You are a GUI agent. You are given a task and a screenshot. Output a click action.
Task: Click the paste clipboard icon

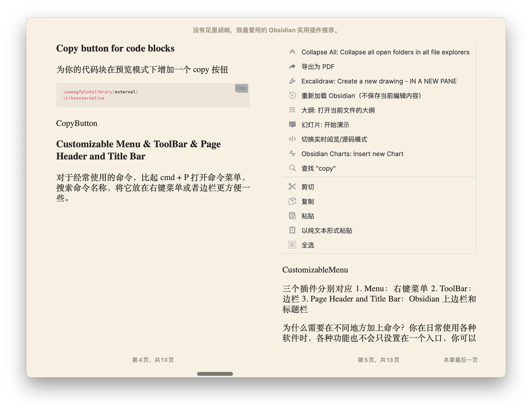(292, 216)
